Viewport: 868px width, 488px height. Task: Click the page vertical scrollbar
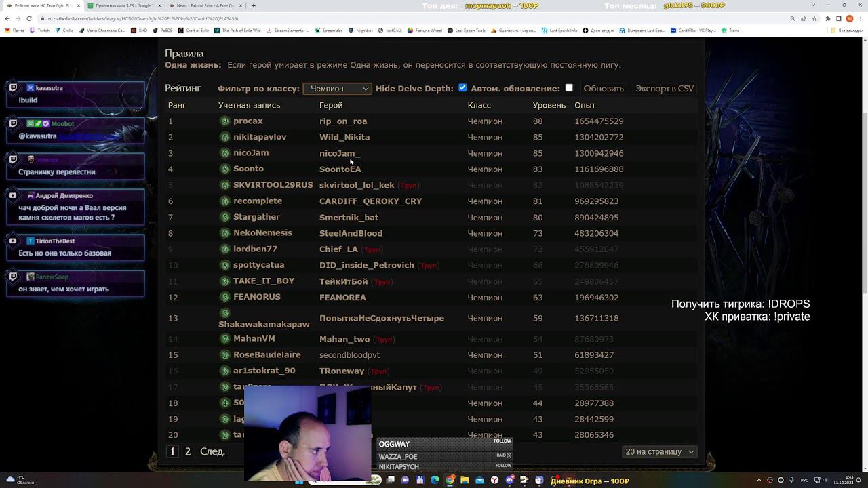864,203
